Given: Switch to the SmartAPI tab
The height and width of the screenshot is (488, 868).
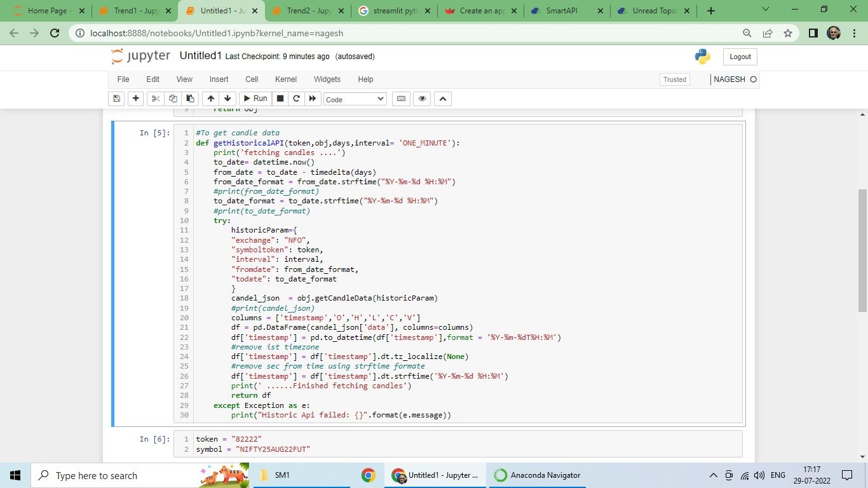Looking at the screenshot, I should [567, 11].
